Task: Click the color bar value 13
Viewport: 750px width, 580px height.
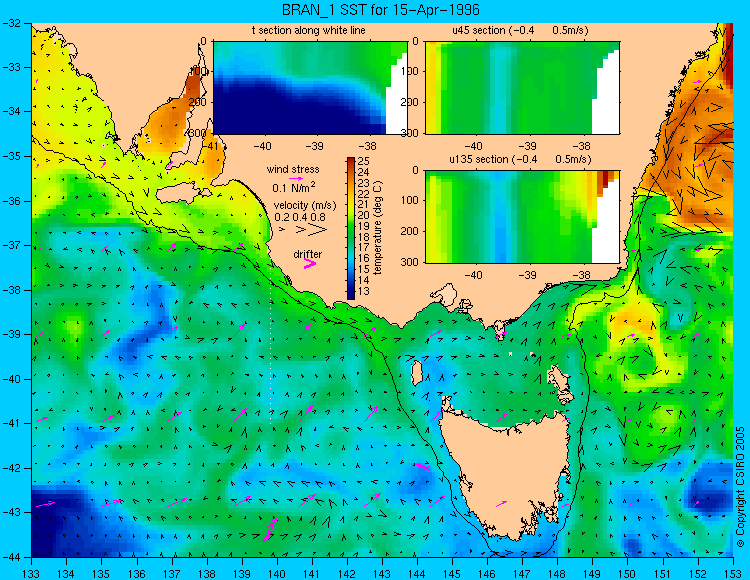Action: click(364, 291)
